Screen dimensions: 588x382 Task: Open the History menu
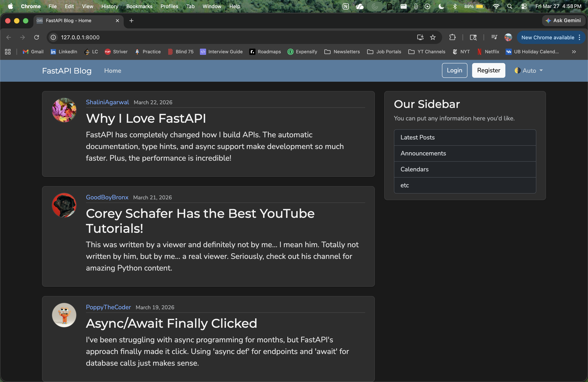(110, 6)
